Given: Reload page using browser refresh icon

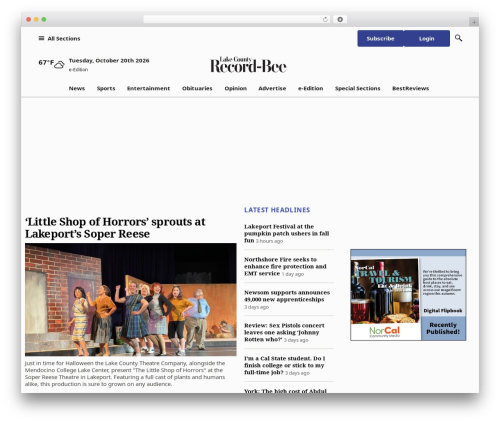Looking at the screenshot, I should click(x=325, y=19).
